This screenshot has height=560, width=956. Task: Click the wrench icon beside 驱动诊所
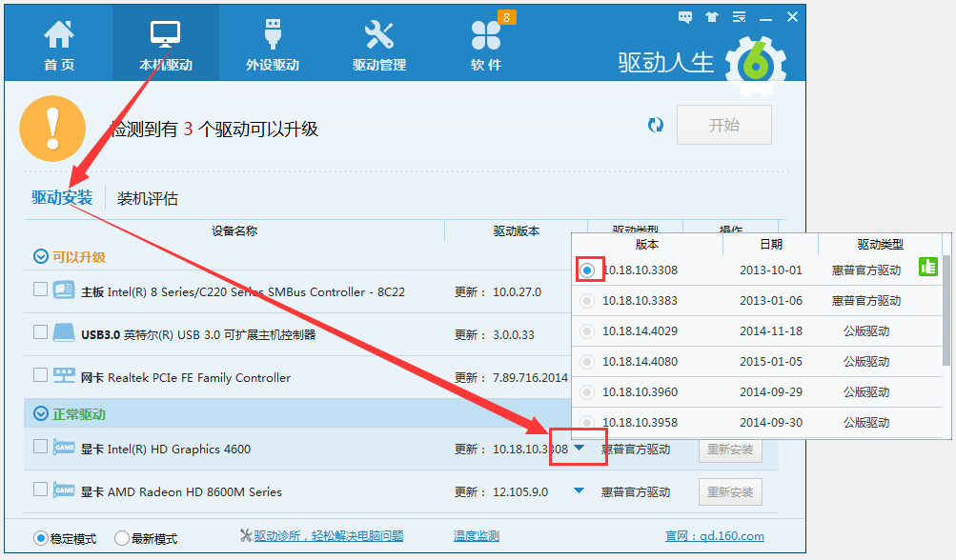(246, 535)
